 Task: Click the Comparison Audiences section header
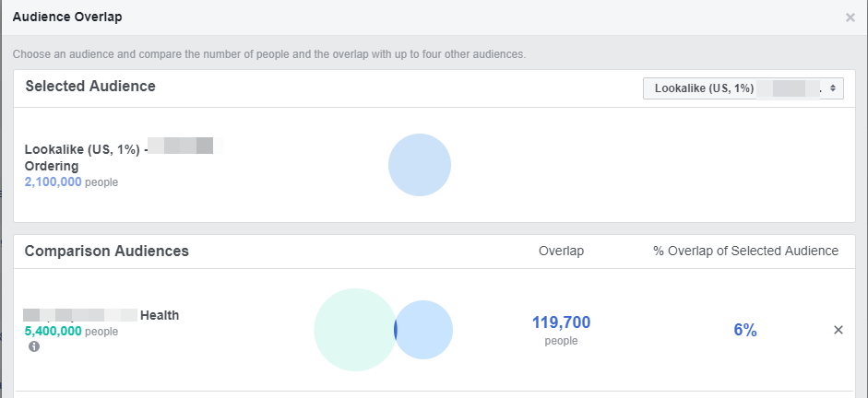pyautogui.click(x=107, y=251)
